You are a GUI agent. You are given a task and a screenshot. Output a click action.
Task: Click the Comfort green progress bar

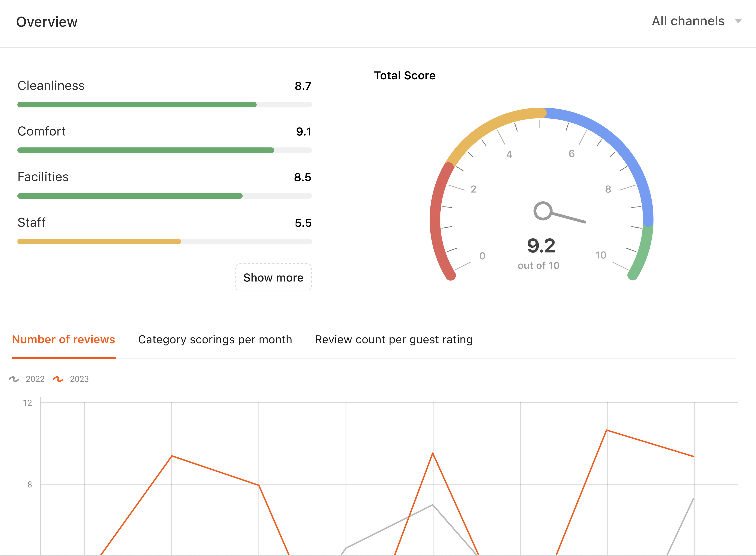[146, 150]
